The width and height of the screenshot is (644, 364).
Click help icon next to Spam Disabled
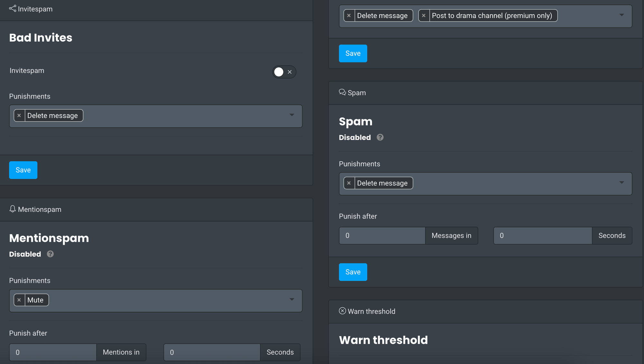coord(380,137)
